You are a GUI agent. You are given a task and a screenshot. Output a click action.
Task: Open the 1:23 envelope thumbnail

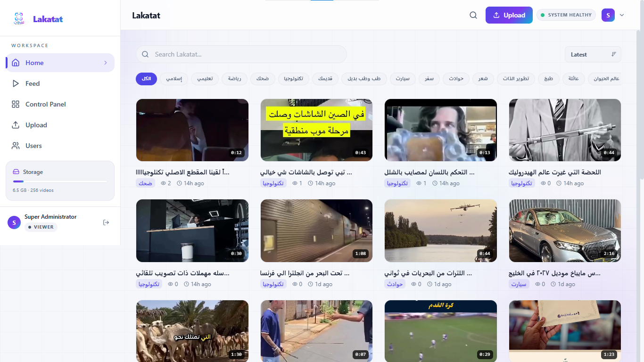[565, 331]
